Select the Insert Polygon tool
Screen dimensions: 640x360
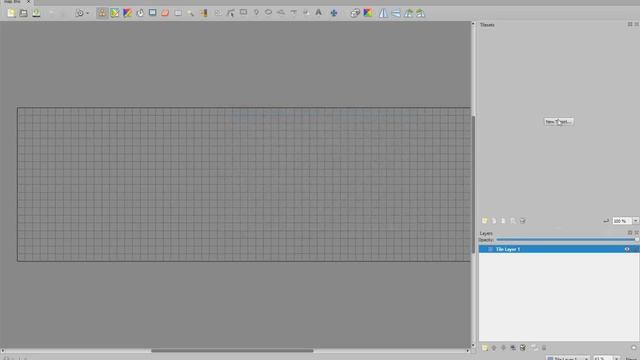point(281,13)
